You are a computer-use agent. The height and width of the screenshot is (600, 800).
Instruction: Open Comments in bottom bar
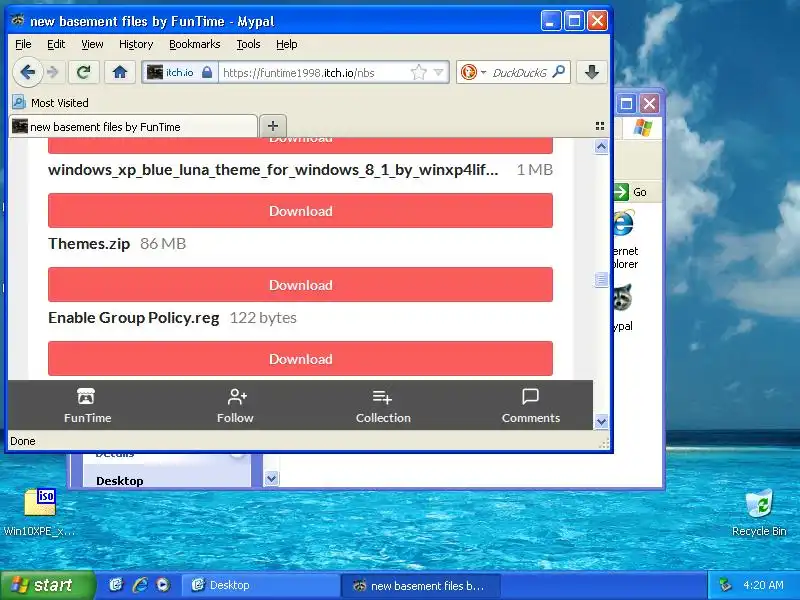531,406
